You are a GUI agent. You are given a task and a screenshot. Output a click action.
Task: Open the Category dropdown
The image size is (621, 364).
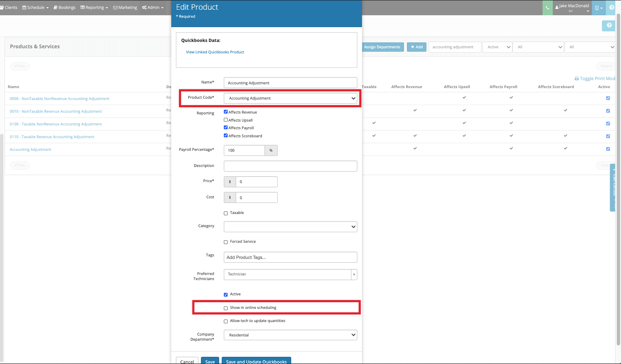click(290, 227)
